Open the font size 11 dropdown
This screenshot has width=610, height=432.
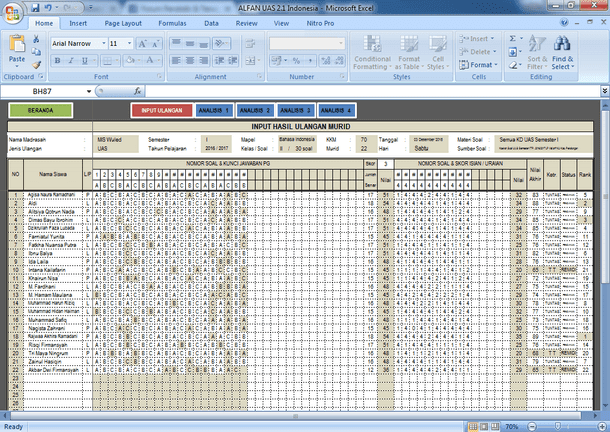click(x=129, y=44)
